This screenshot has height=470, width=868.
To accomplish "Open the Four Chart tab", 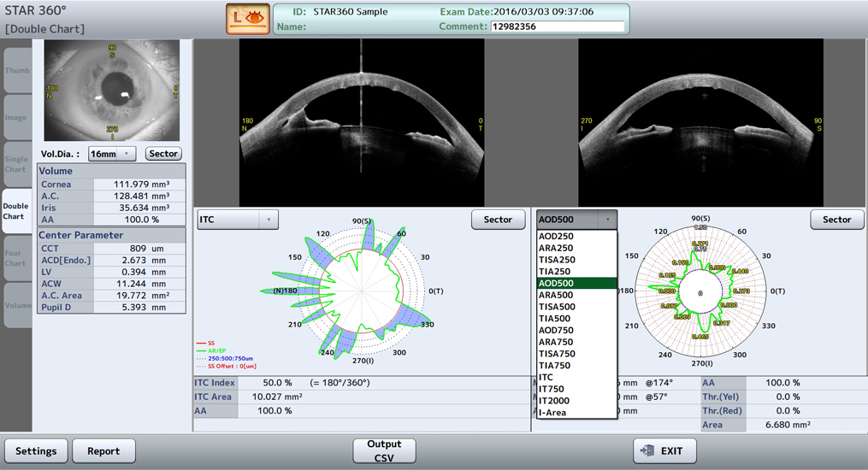I will pos(16,258).
